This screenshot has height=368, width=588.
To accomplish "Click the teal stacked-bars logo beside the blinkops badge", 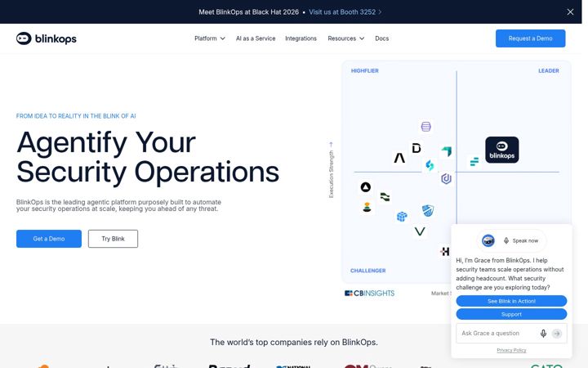I will click(474, 161).
